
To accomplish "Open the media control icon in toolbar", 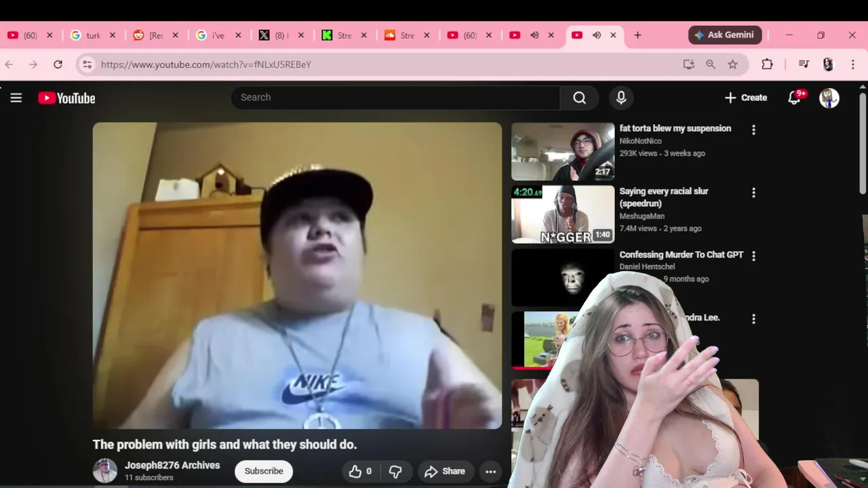I will click(804, 64).
